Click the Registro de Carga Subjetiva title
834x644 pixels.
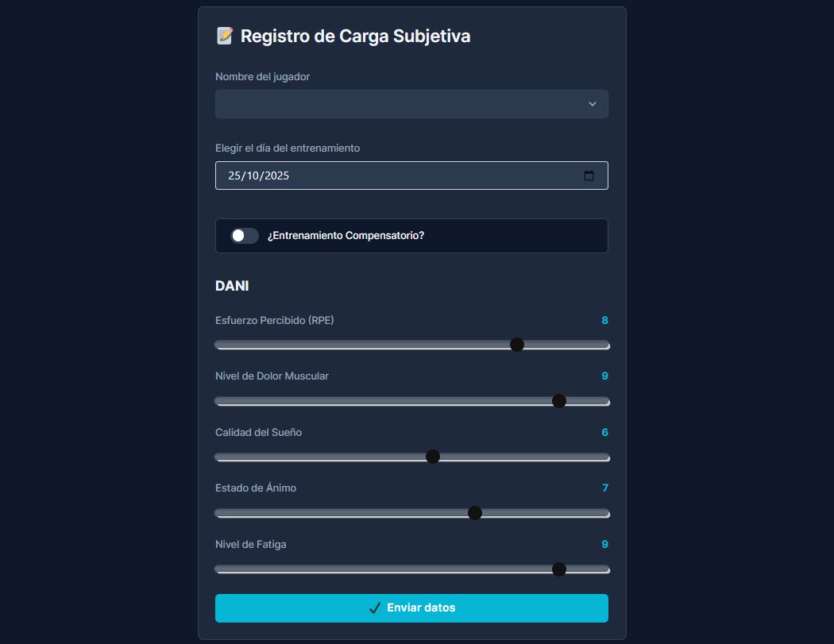click(355, 36)
